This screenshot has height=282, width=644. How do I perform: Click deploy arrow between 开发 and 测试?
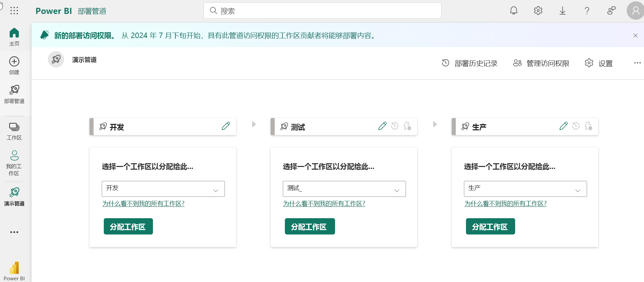254,124
